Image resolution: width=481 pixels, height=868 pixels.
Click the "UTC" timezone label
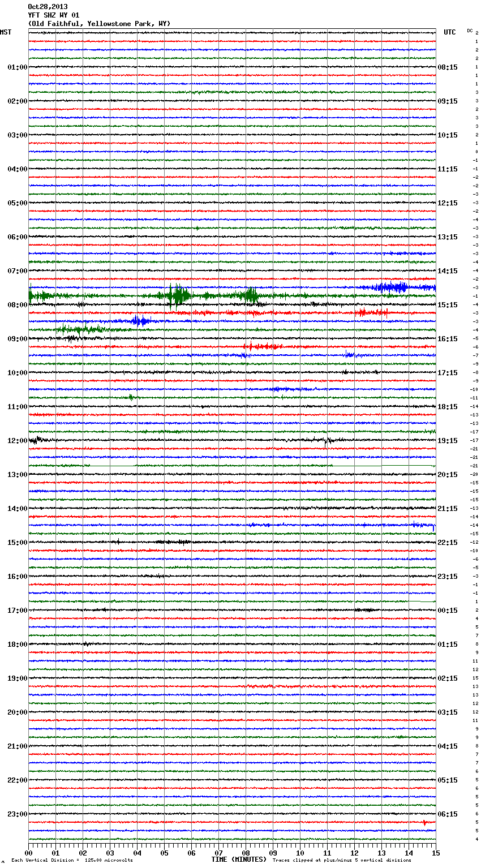(x=450, y=32)
